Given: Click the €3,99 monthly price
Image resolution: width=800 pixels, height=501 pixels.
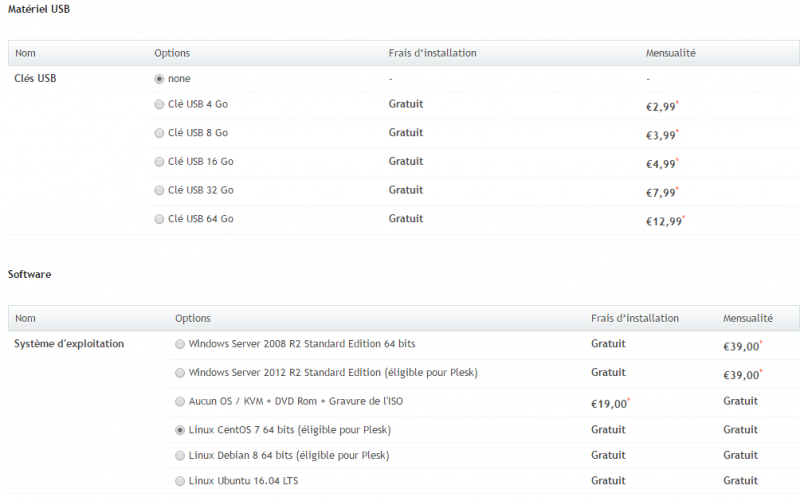Looking at the screenshot, I should (661, 135).
